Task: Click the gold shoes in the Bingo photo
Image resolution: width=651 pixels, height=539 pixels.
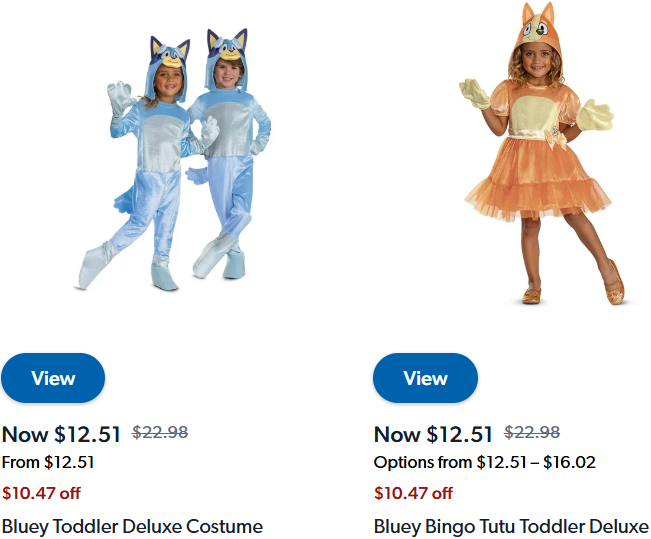Action: tap(613, 292)
